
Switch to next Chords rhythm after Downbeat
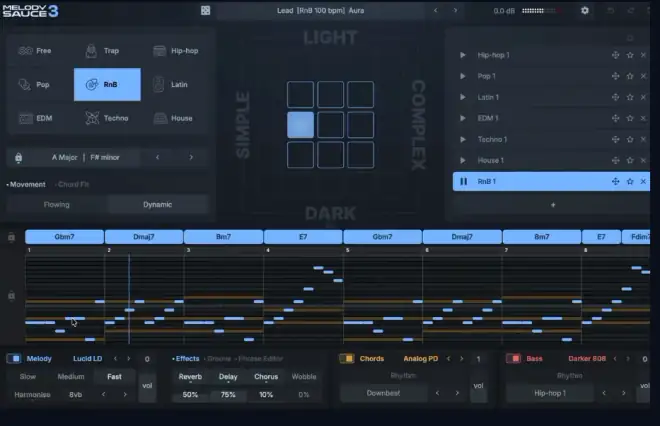click(x=457, y=393)
